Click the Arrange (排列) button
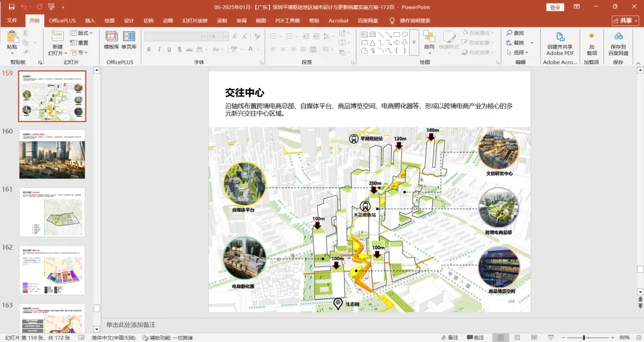The image size is (644, 342). 429,42
